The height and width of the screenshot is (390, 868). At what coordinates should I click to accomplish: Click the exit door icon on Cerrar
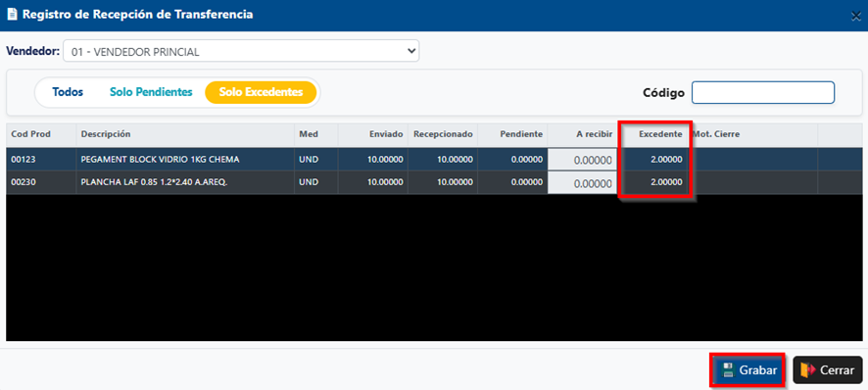tap(807, 370)
